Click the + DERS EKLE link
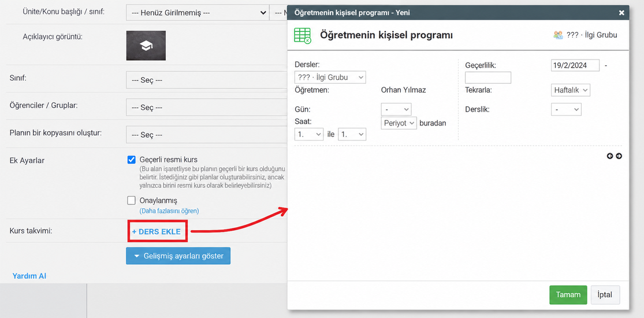Viewport: 644px width, 318px height. pos(156,232)
